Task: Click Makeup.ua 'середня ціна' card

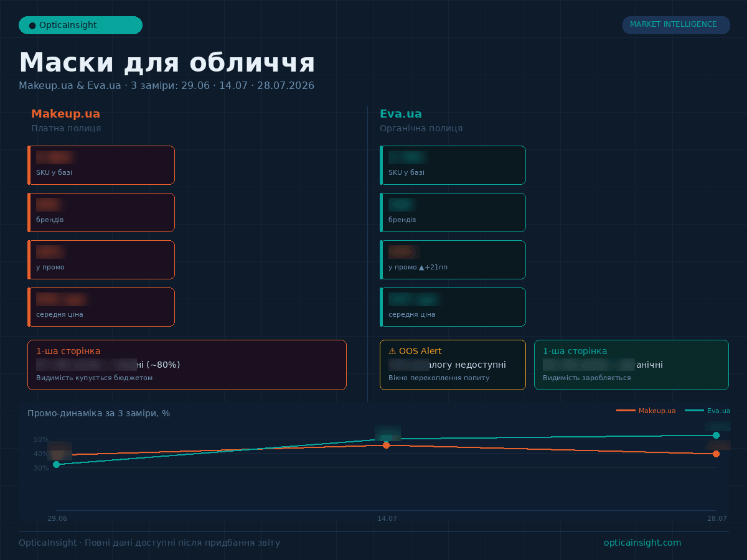Action: pyautogui.click(x=101, y=307)
